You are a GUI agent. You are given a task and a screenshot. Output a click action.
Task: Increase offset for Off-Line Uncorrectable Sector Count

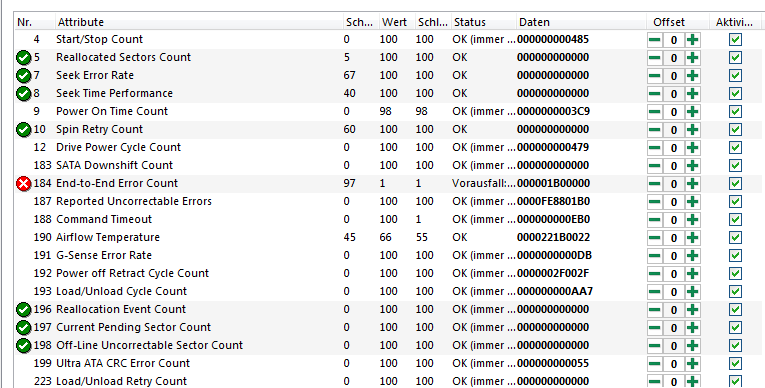[x=692, y=346]
